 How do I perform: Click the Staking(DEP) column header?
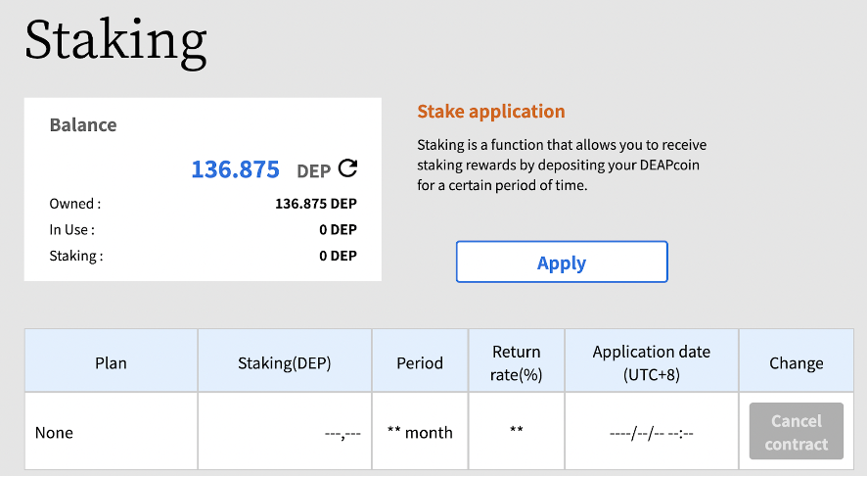point(285,360)
